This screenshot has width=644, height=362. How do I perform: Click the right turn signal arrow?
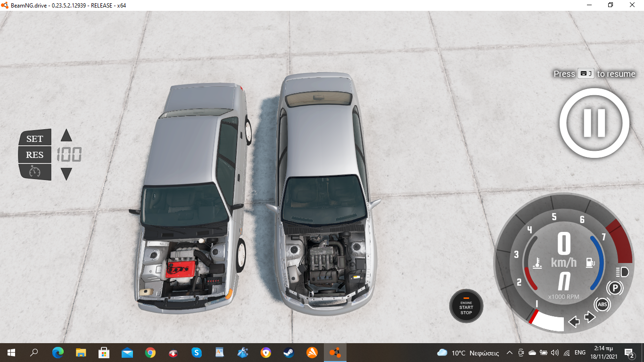[590, 317]
